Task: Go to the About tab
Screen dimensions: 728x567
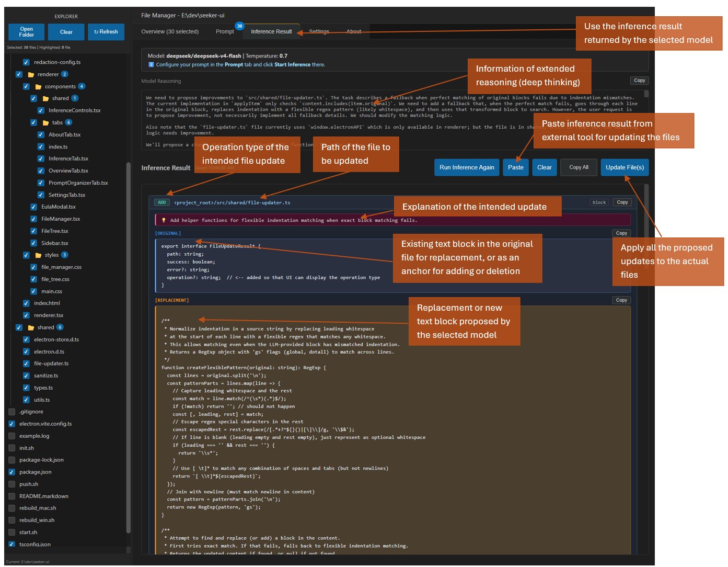Action: point(354,31)
